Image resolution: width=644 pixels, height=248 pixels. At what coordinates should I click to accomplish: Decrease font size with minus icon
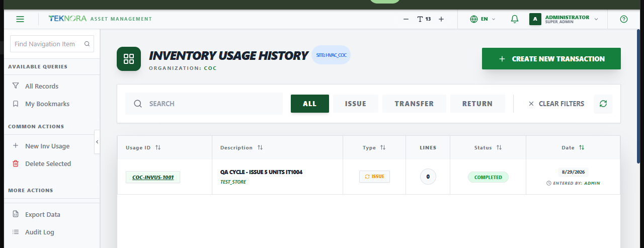pyautogui.click(x=406, y=19)
